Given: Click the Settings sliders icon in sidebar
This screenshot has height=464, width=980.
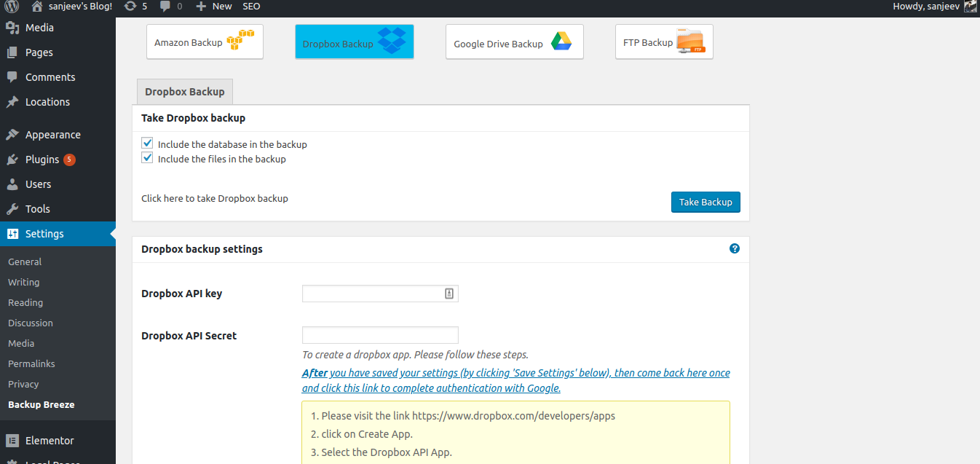Looking at the screenshot, I should coord(12,234).
